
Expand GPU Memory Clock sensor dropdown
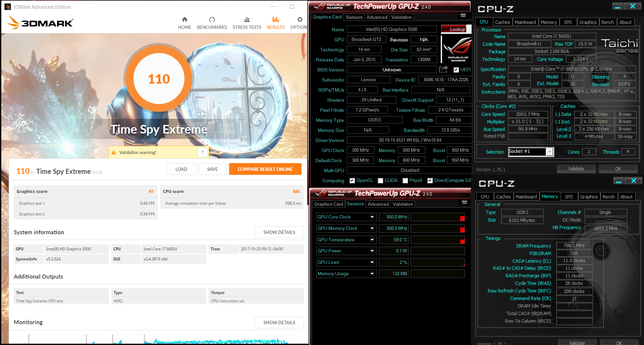point(372,229)
